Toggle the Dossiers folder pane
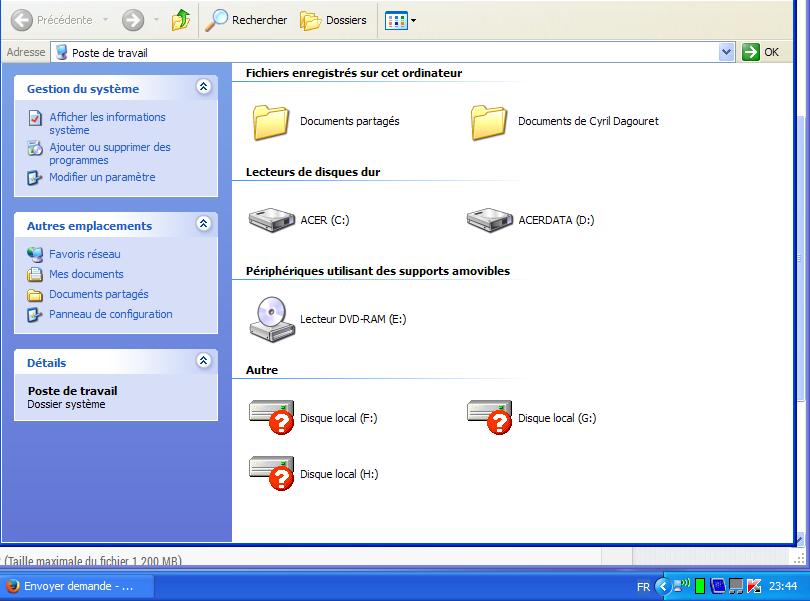 333,20
